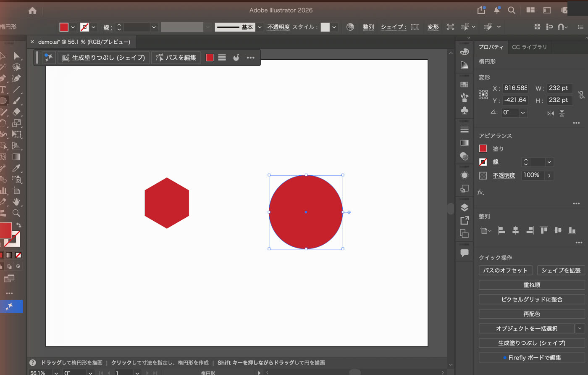The width and height of the screenshot is (588, 375).
Task: Select the Paintbrush tool
Action: 16,101
